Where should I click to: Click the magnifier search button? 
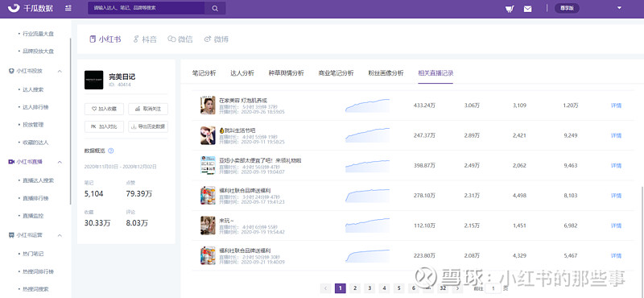[x=215, y=8]
